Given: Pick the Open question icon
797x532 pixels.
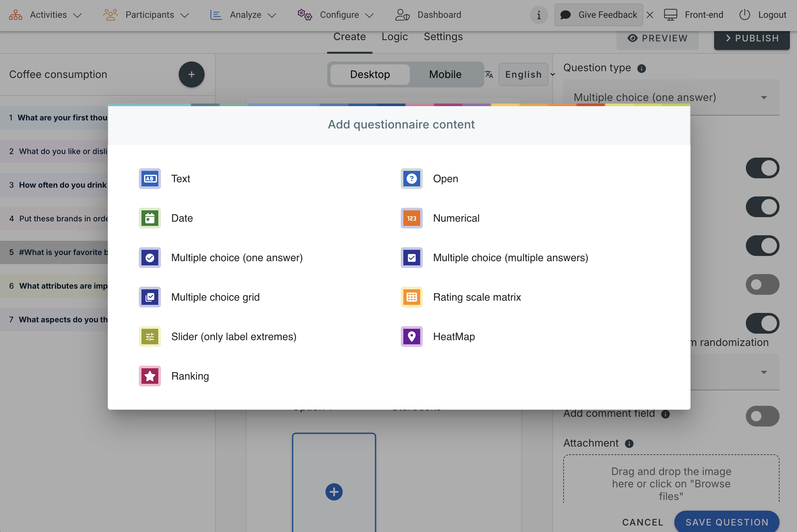Looking at the screenshot, I should 411,178.
